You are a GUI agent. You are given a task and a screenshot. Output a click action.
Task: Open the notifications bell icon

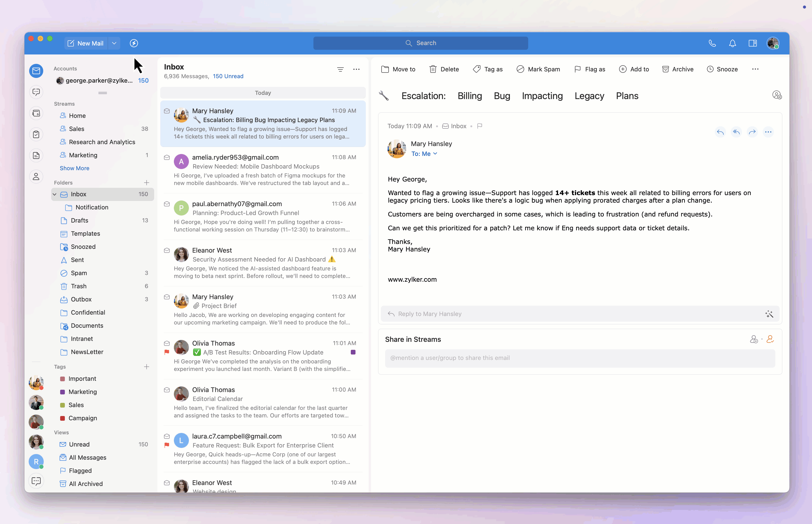(x=732, y=43)
